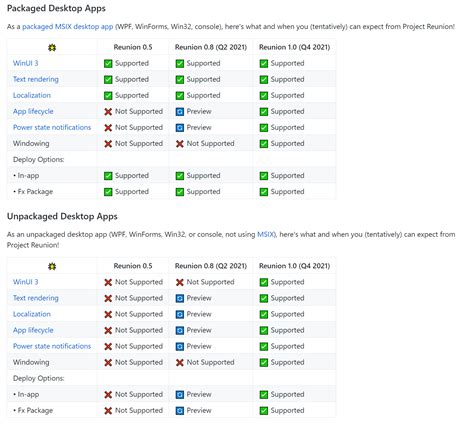The image size is (474, 426).
Task: Click blue Preview icon for packaged Power state notifications
Action: (x=180, y=128)
